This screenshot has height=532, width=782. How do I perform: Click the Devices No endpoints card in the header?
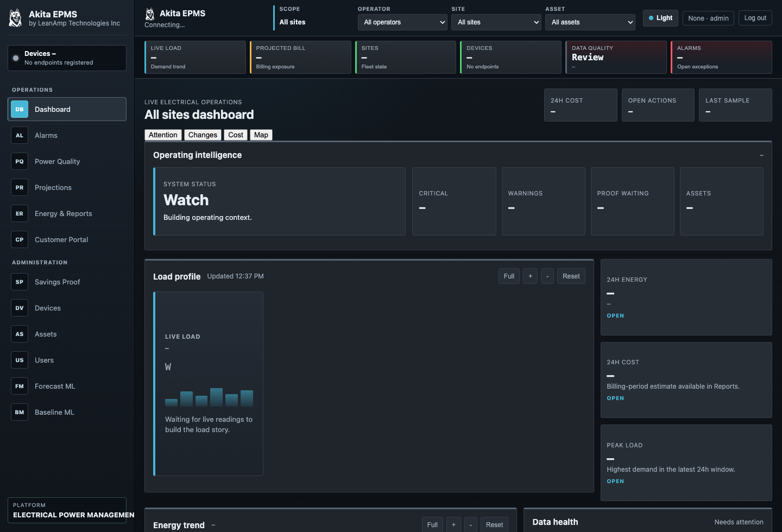(511, 57)
